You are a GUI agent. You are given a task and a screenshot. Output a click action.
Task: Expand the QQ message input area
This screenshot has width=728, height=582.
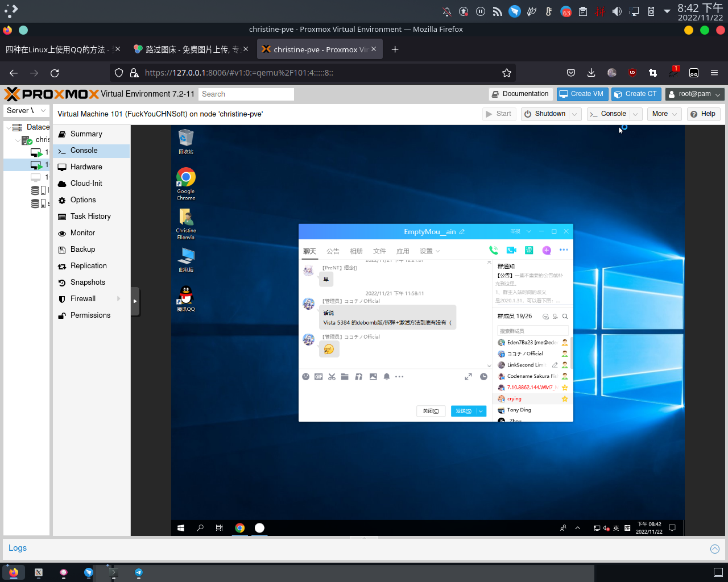469,377
